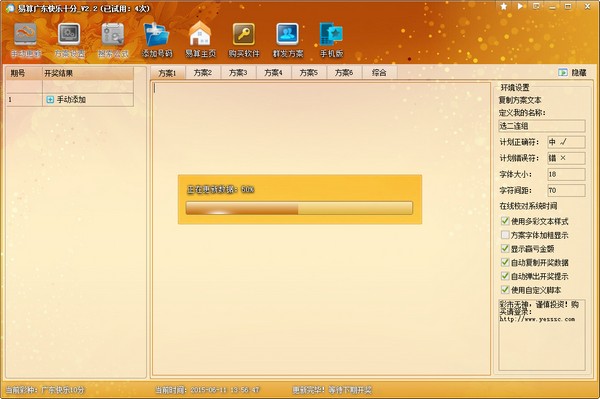Screen dimensions: 600x399
Task: Enable 方案字体加粗显示 checkbox
Action: [505, 235]
